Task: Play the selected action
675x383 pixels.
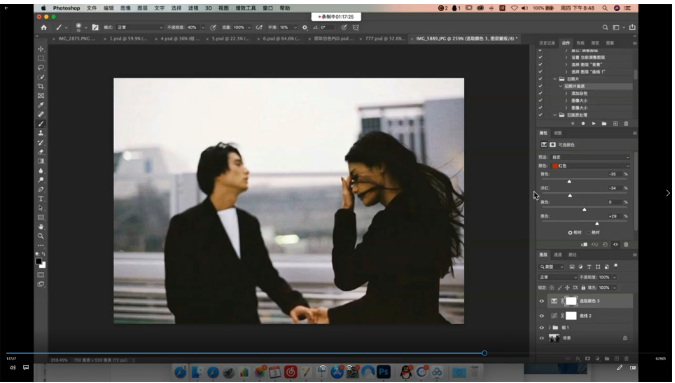Action: click(594, 124)
